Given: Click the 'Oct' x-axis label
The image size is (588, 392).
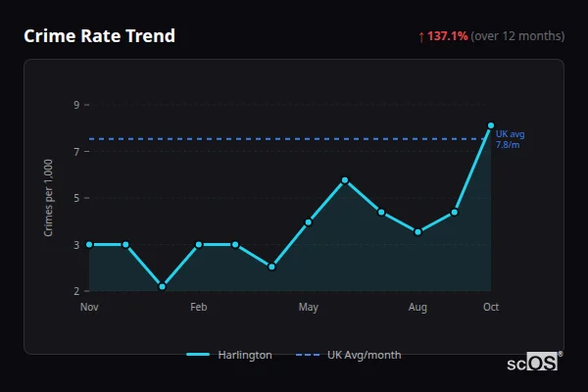Looking at the screenshot, I should (x=491, y=307).
